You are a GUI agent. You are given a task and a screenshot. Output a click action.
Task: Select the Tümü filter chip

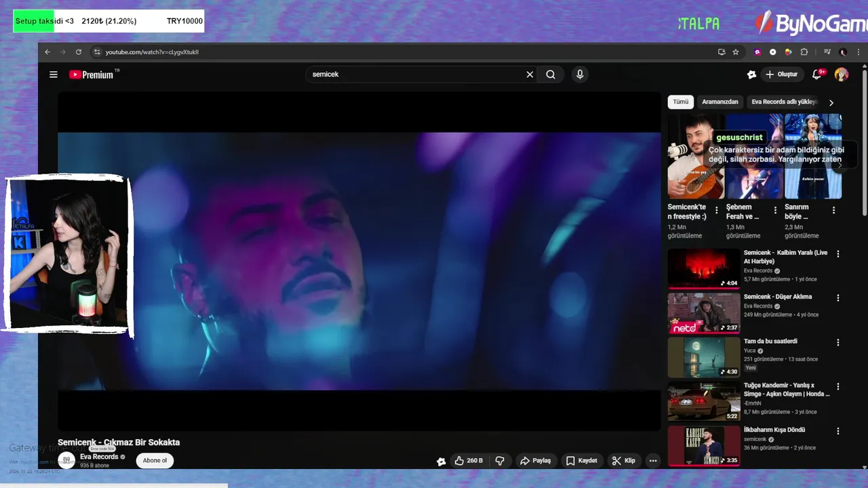pyautogui.click(x=681, y=102)
